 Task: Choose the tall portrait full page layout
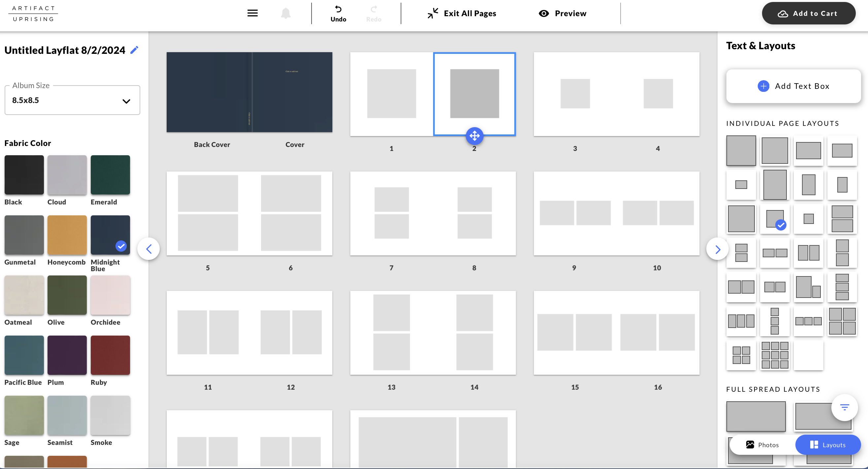[775, 185]
